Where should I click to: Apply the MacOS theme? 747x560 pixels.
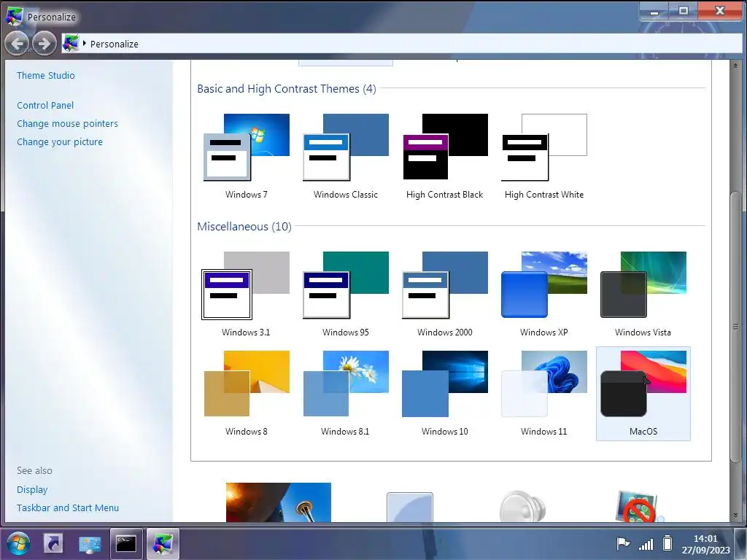[643, 393]
